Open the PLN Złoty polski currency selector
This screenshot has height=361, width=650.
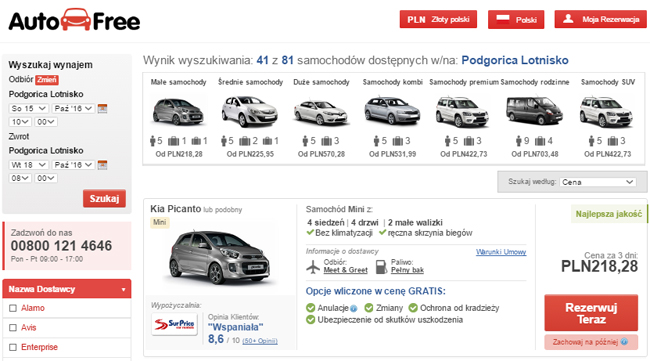[x=438, y=19]
